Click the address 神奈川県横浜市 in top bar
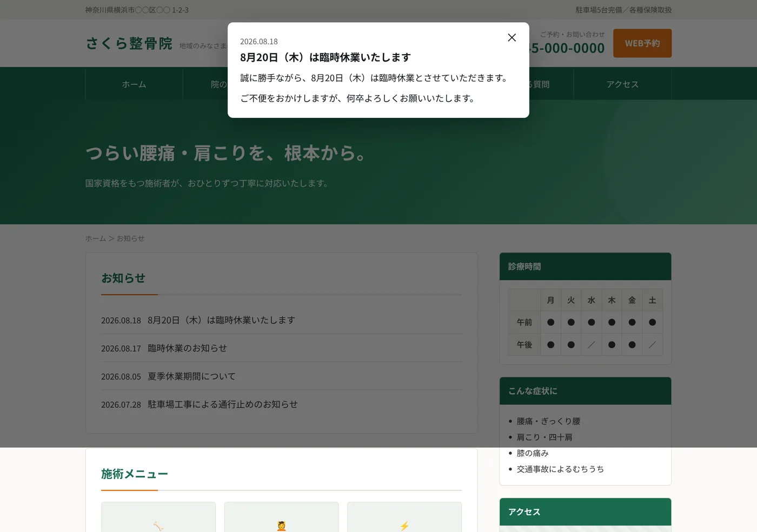The height and width of the screenshot is (532, 757). pyautogui.click(x=137, y=10)
